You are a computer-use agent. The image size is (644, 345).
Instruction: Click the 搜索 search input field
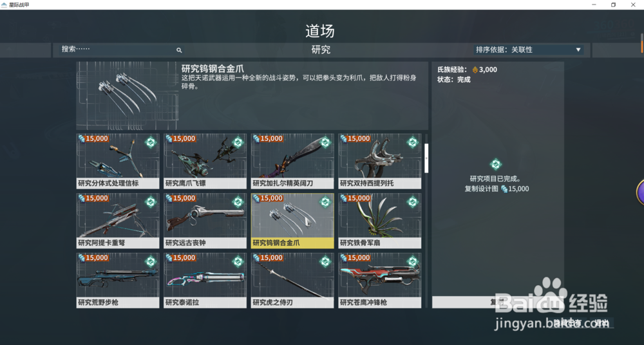118,50
